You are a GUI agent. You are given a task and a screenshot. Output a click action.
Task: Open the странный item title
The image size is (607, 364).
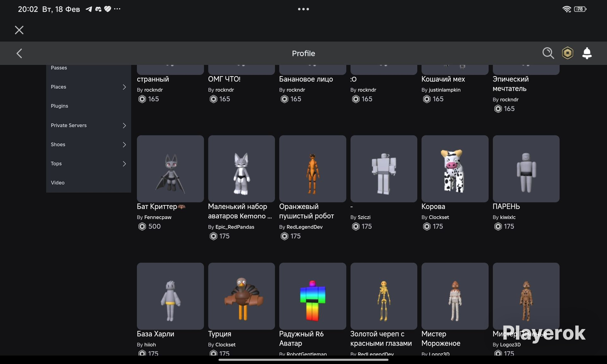pyautogui.click(x=153, y=79)
